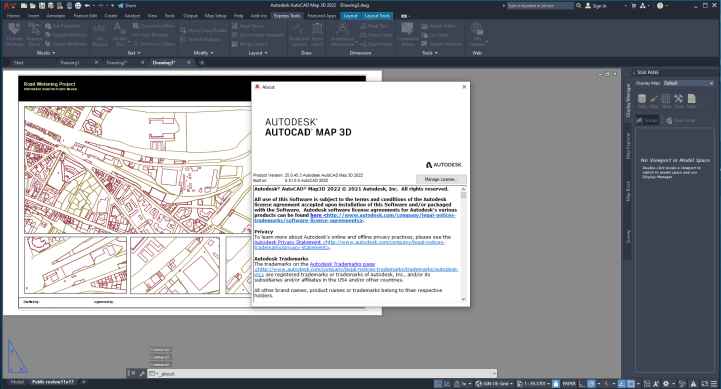
Task: Open the Map Setup ribbon tab
Action: 215,16
